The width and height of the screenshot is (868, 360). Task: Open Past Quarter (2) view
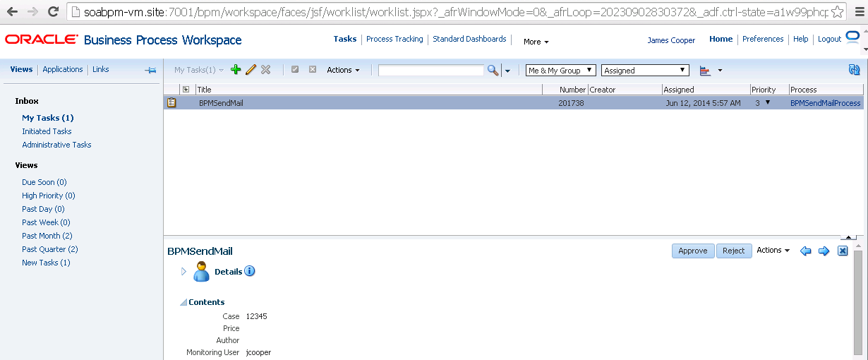50,249
